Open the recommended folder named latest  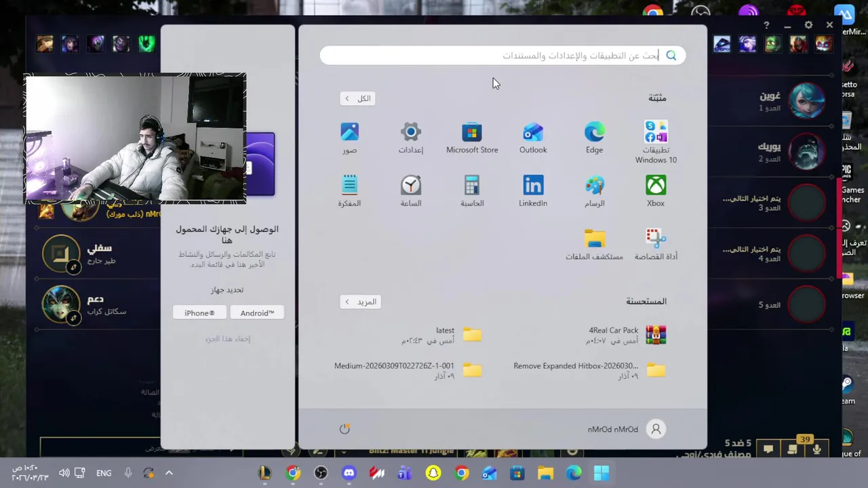pyautogui.click(x=441, y=335)
